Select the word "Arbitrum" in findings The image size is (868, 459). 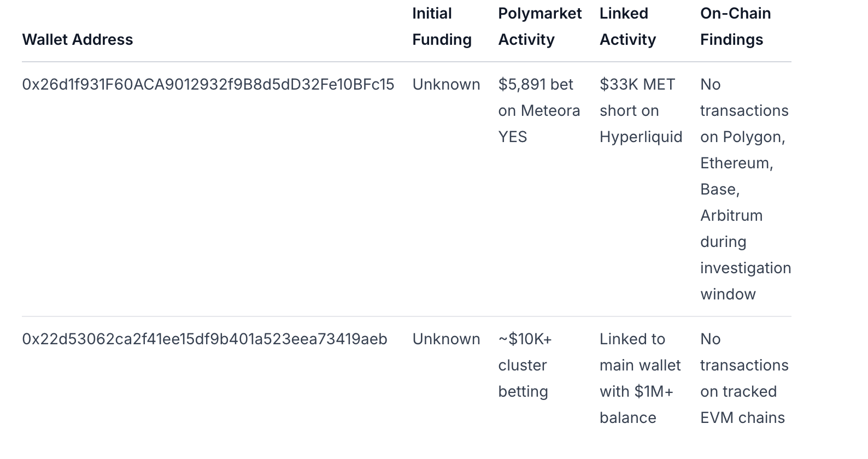731,216
